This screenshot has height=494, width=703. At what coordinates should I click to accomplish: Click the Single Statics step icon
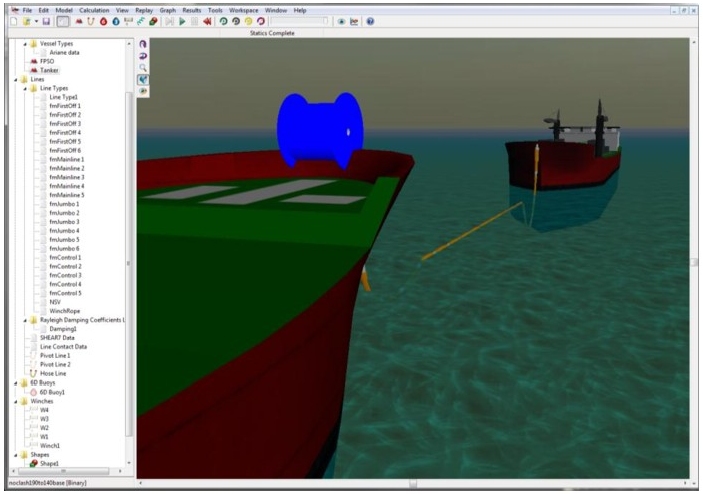(x=169, y=22)
